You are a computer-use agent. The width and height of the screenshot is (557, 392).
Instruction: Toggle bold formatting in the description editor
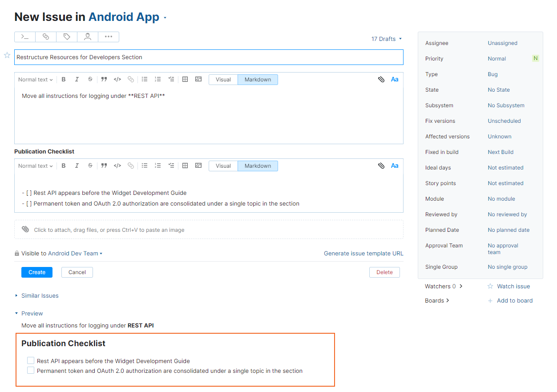[64, 79]
